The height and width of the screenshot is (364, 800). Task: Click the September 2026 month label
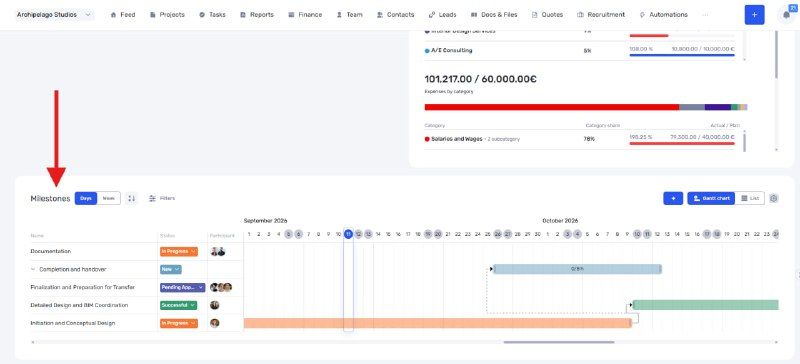(265, 221)
